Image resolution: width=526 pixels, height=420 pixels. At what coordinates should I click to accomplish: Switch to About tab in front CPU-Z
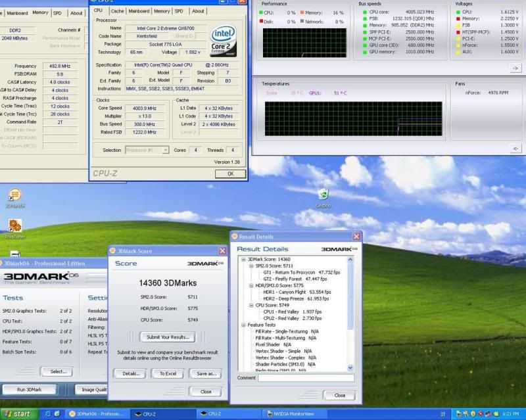198,11
